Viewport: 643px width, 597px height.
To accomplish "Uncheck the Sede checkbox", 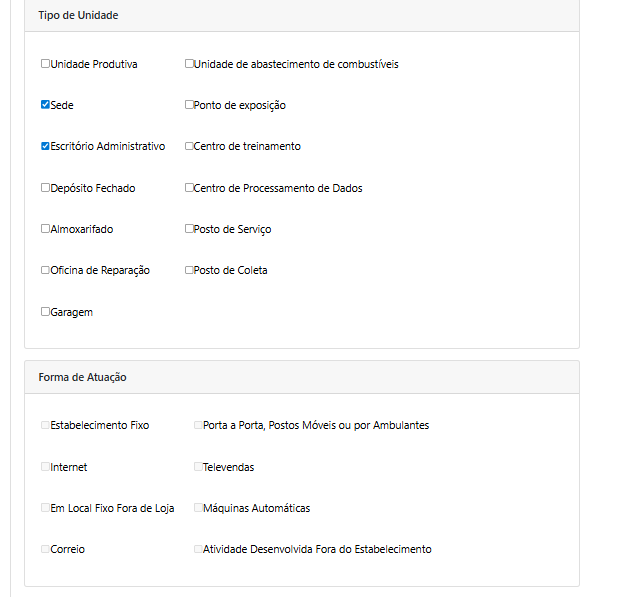I will click(x=45, y=105).
